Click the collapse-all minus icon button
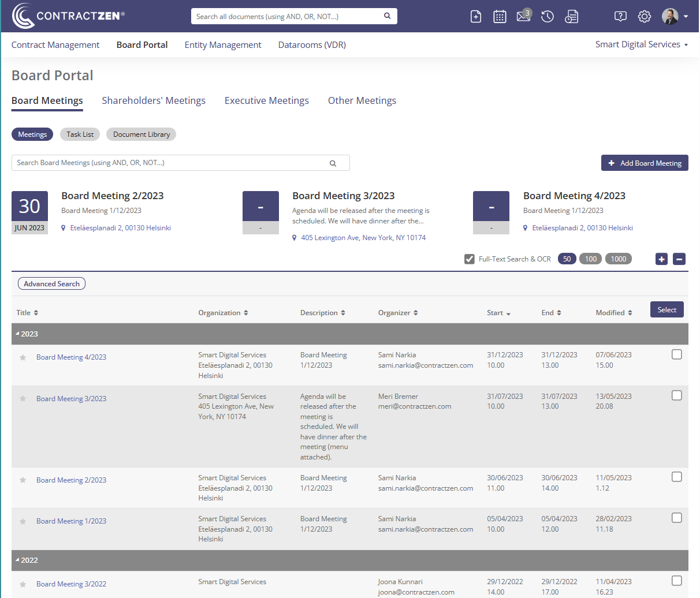This screenshot has width=700, height=598. [x=680, y=259]
